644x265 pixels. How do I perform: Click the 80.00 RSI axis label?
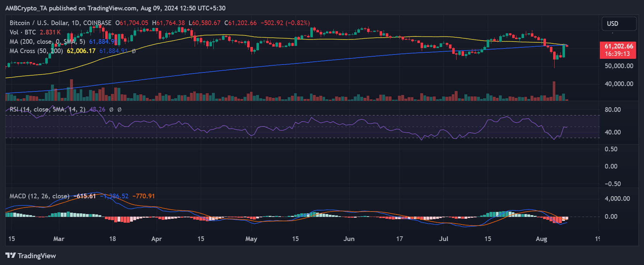[613, 110]
